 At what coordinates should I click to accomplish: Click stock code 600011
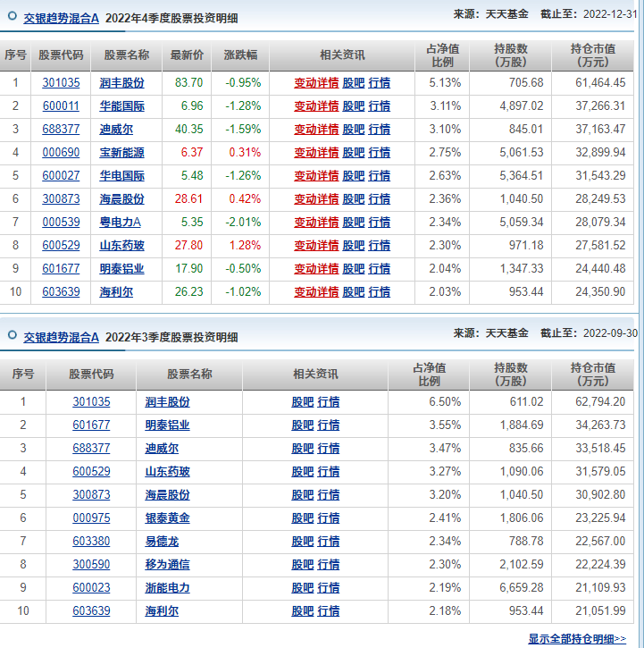61,105
